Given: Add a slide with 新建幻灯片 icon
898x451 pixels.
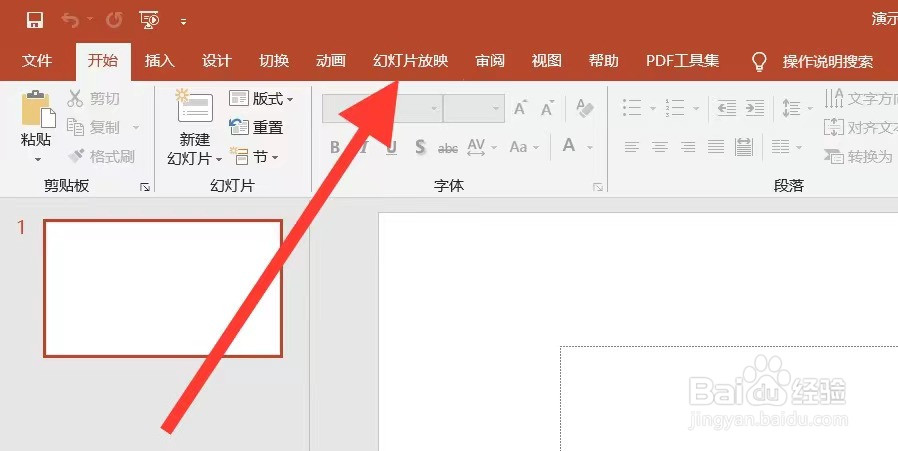Looking at the screenshot, I should coord(195,107).
